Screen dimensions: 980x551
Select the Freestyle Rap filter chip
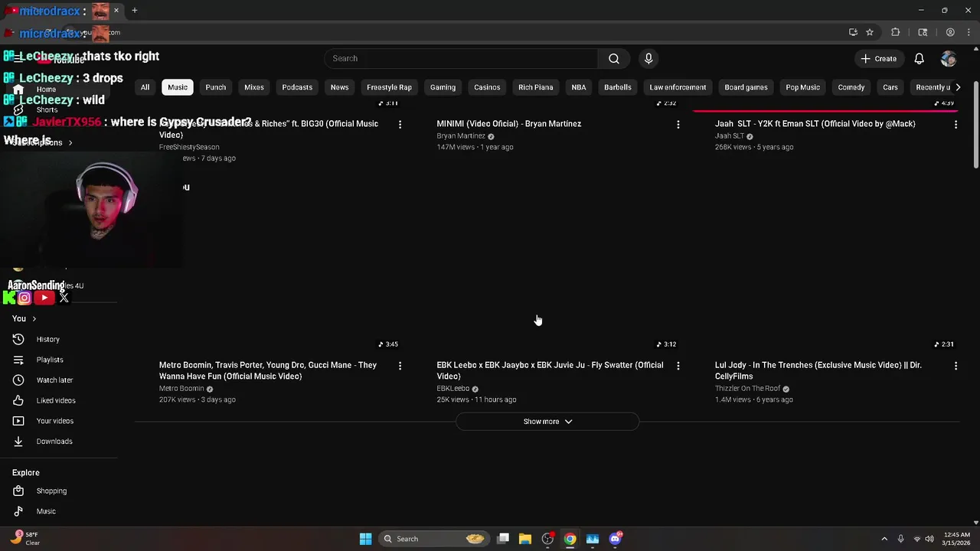tap(389, 87)
